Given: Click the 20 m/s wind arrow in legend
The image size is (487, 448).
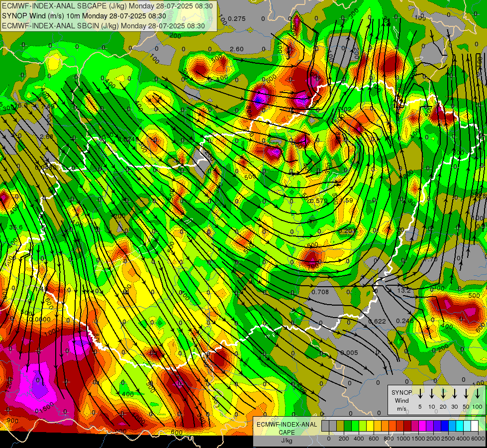Looking at the screenshot, I should coord(443,394).
